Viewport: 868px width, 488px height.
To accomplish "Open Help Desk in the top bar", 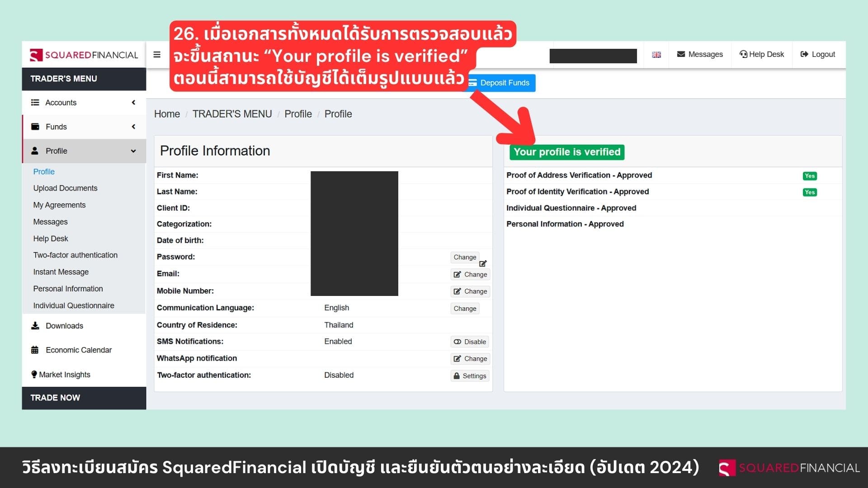I will [762, 54].
